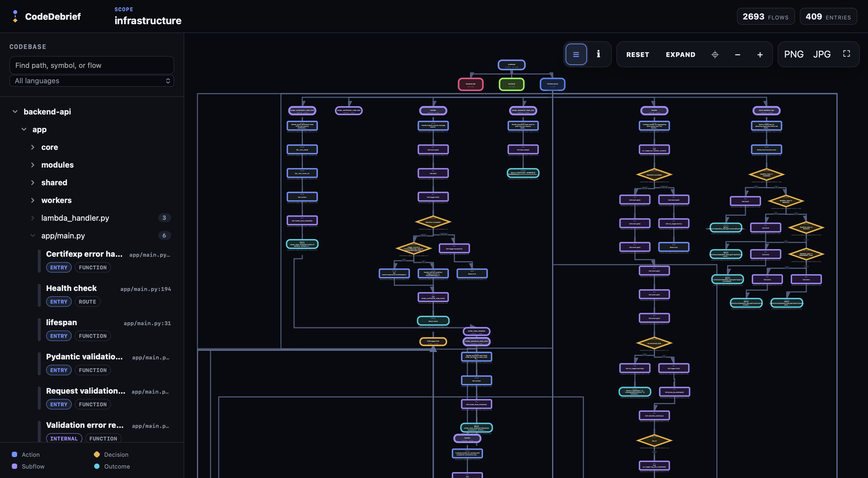This screenshot has height=478, width=868.
Task: Export the graph as PNG
Action: tap(794, 54)
